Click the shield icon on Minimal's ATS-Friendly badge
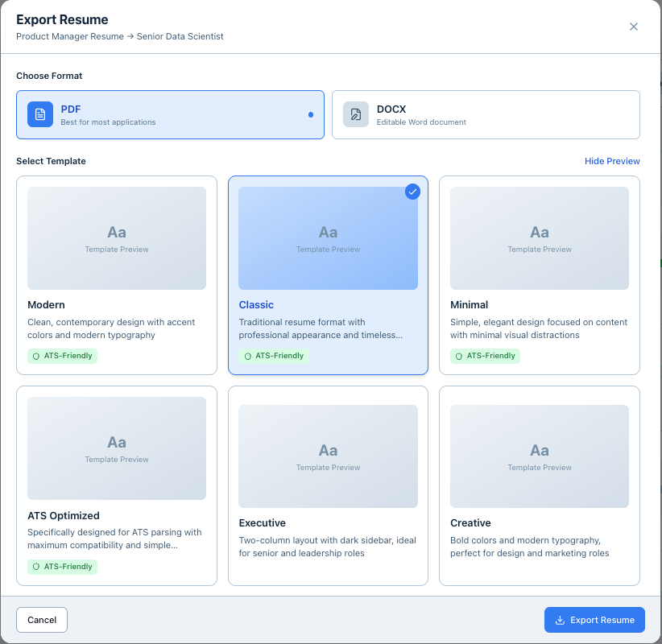 459,356
